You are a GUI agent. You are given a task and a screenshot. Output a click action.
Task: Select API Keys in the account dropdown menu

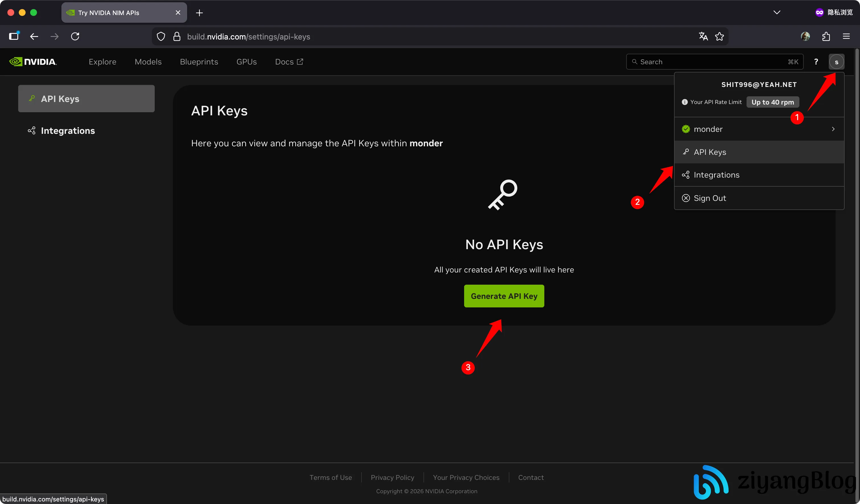(710, 152)
